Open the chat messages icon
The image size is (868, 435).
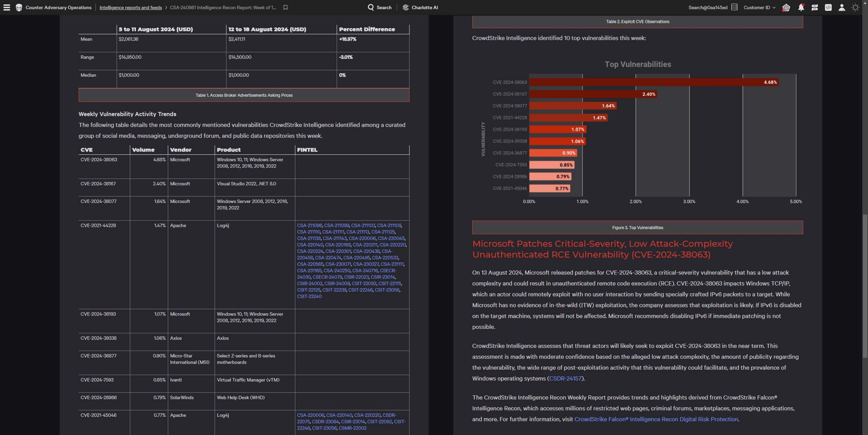(814, 7)
